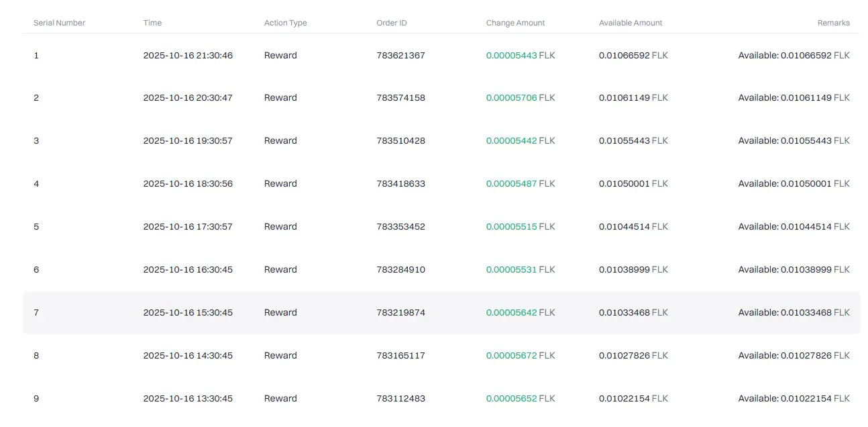Click the Serial Number column header
The width and height of the screenshot is (868, 427).
tap(59, 23)
